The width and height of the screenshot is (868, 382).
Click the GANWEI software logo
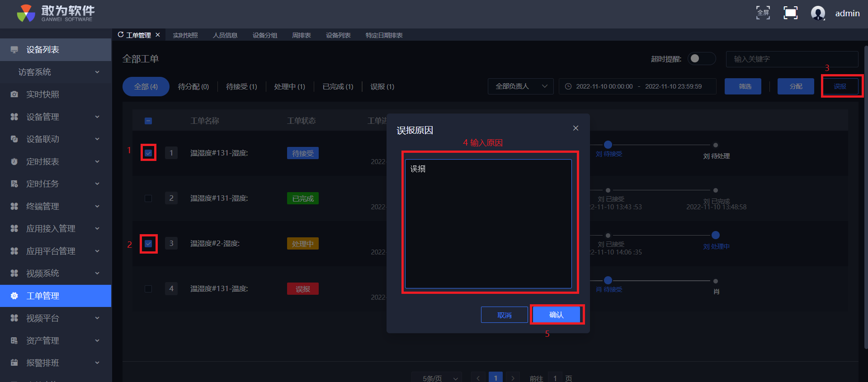pos(56,13)
